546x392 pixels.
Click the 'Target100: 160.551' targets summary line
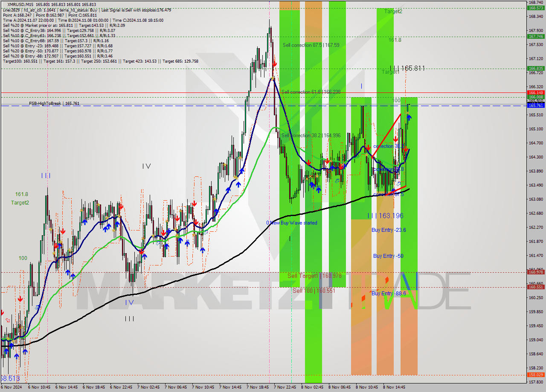pyautogui.click(x=100, y=61)
